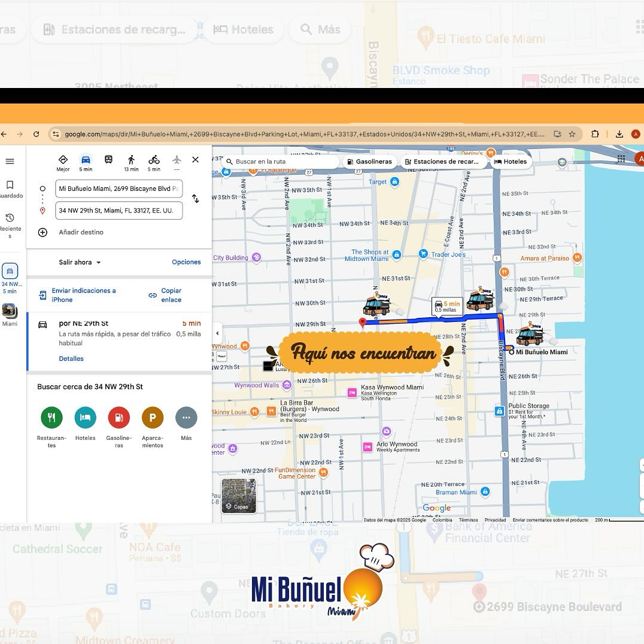Open the browser extensions puzzle icon
This screenshot has width=644, height=644.
click(595, 134)
